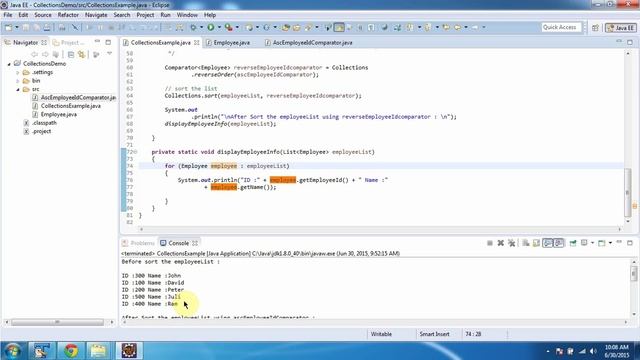Open the Navigate menu
Screen dimensions: 640x360
pos(96,15)
